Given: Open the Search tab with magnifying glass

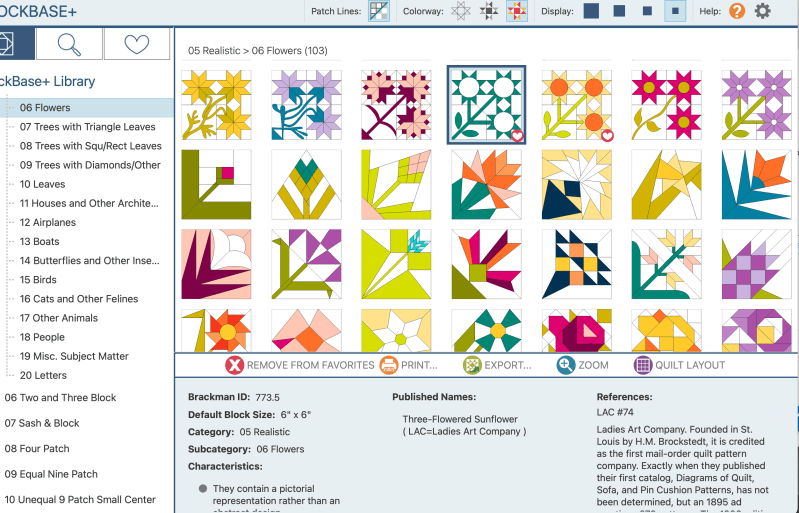Looking at the screenshot, I should coord(69,44).
